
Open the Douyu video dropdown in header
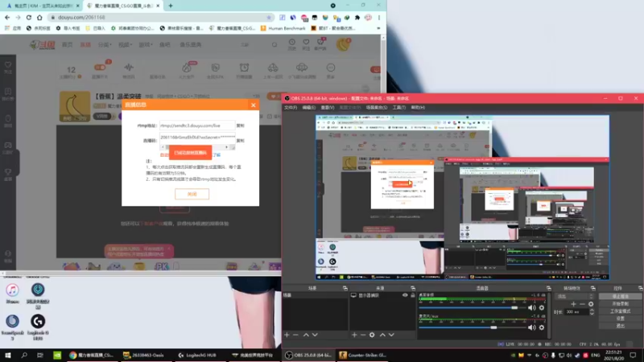[124, 45]
